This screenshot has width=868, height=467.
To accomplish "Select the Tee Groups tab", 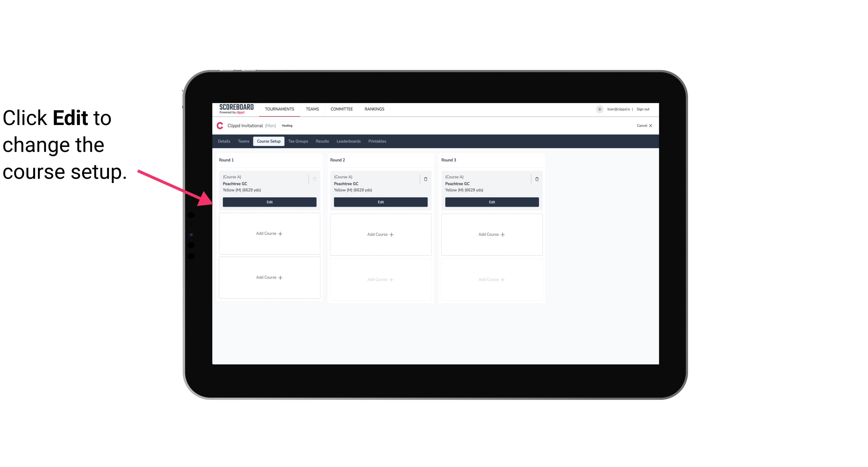I will pyautogui.click(x=298, y=141).
